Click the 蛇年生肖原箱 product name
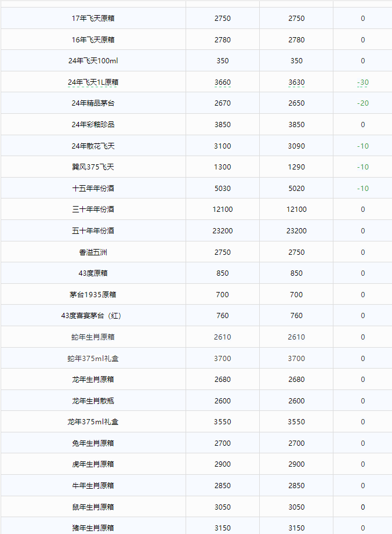392x534 pixels. point(93,337)
